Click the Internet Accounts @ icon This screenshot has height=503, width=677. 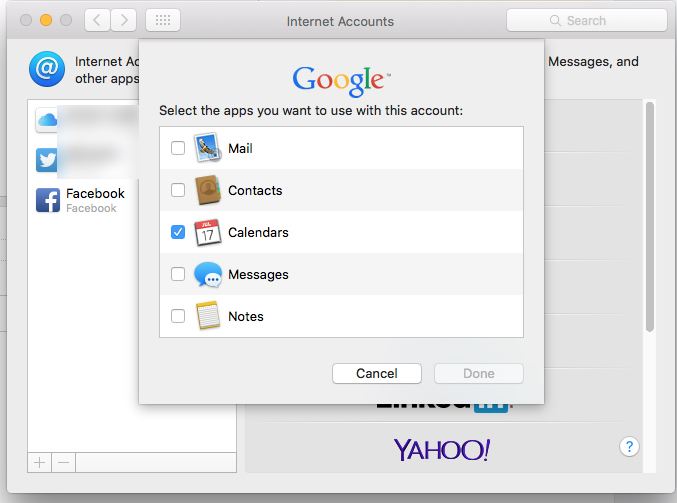pos(47,69)
